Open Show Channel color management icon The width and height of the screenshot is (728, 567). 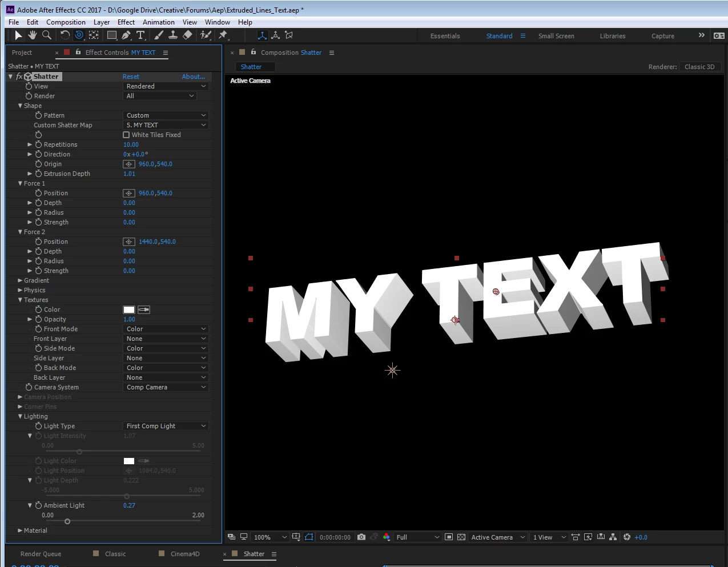pyautogui.click(x=387, y=537)
